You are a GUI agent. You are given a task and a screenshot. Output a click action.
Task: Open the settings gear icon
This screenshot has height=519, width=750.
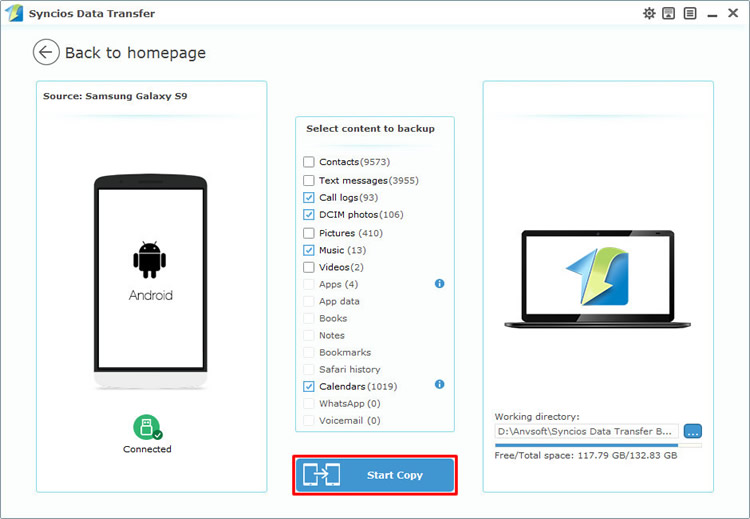(x=649, y=13)
